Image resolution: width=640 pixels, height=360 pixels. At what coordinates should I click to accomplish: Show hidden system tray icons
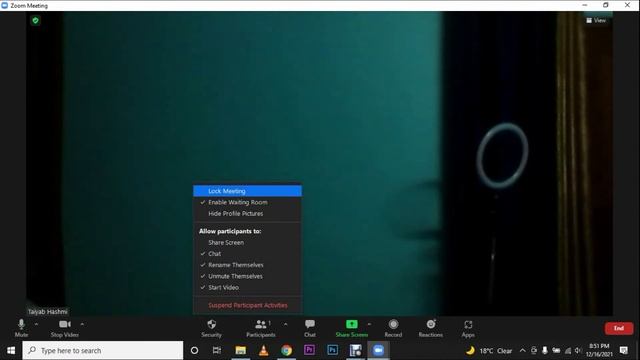[522, 351]
